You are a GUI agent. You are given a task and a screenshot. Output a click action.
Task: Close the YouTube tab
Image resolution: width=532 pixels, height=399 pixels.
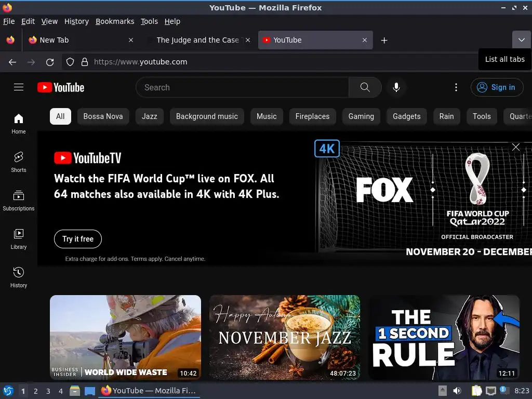364,40
